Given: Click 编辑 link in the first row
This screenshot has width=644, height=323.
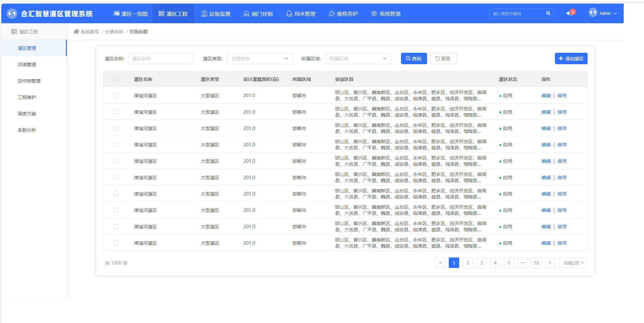Looking at the screenshot, I should tap(546, 96).
